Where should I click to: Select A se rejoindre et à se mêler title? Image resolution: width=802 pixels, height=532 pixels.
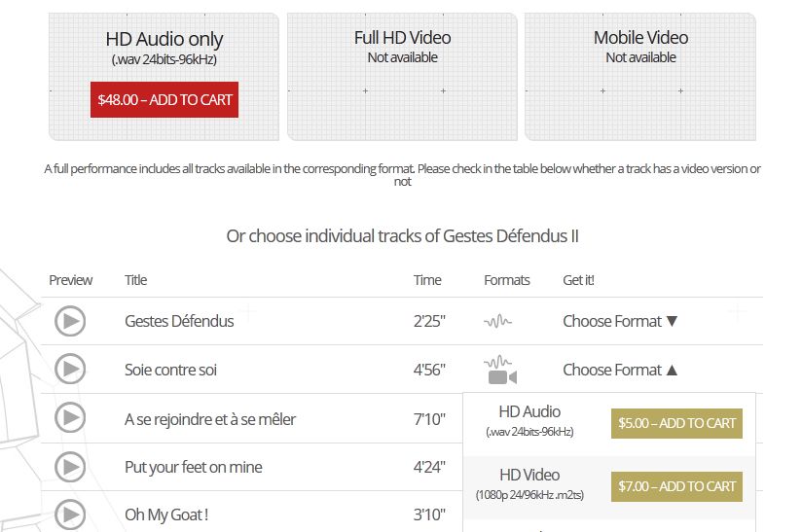point(209,419)
